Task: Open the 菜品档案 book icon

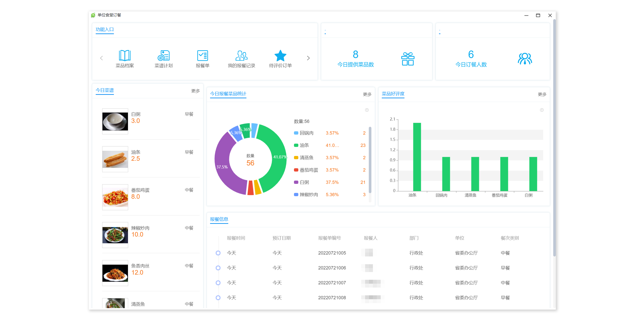Action: 124,55
